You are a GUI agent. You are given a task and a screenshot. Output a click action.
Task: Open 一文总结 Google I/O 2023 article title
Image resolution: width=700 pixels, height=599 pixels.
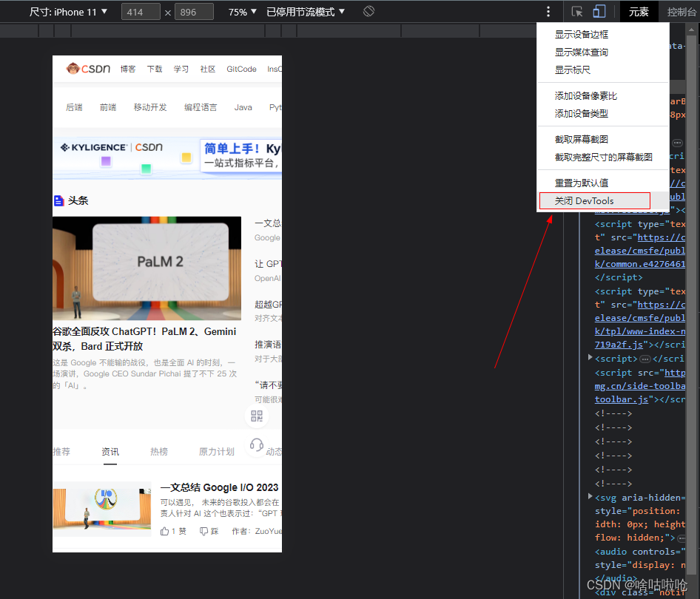[219, 487]
